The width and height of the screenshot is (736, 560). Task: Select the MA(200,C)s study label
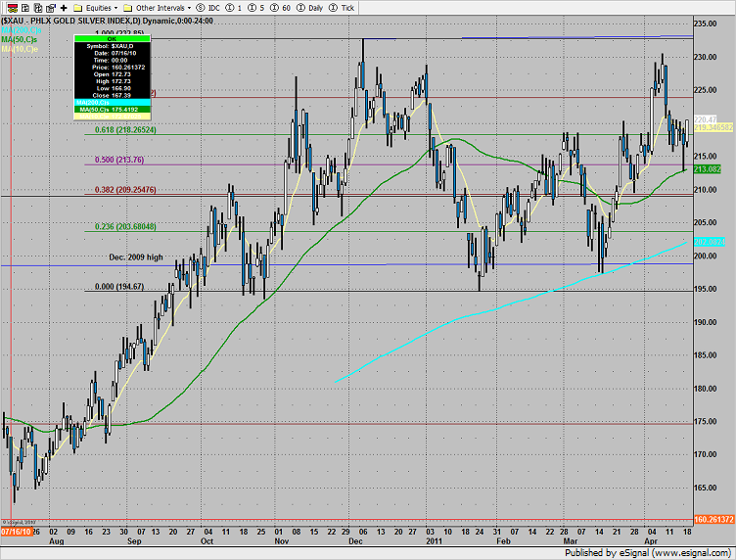(22, 30)
